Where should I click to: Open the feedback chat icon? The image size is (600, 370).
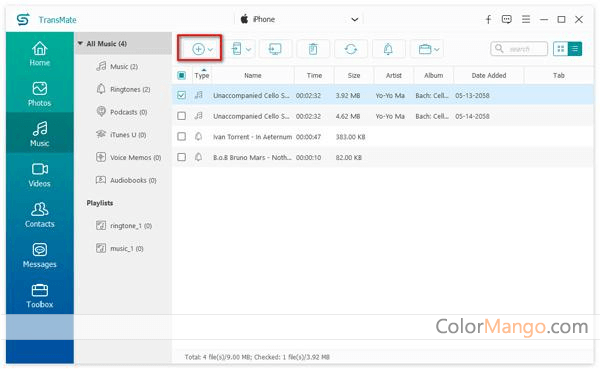tap(507, 19)
